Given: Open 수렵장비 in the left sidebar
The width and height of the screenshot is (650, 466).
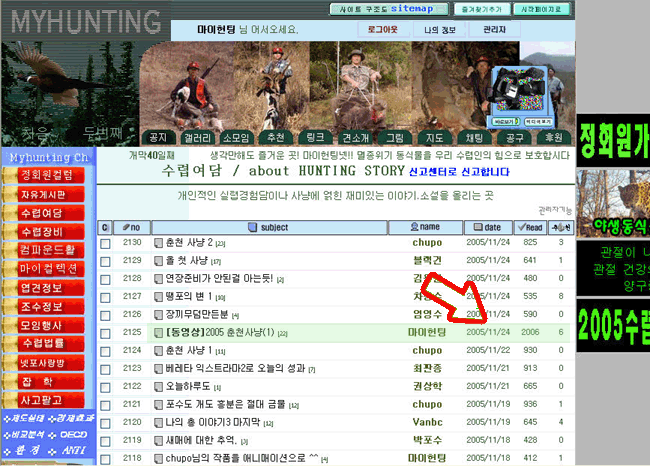Looking at the screenshot, I should (x=42, y=232).
